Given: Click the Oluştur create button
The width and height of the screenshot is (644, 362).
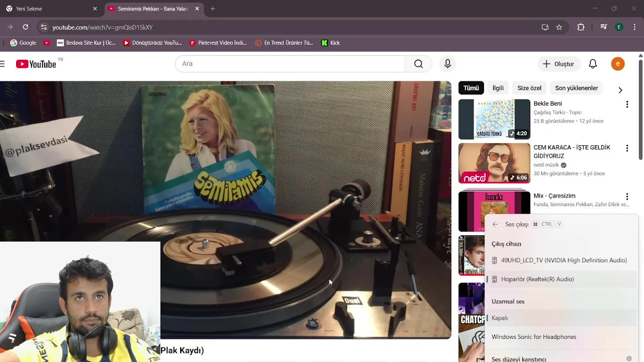Looking at the screenshot, I should [x=558, y=64].
